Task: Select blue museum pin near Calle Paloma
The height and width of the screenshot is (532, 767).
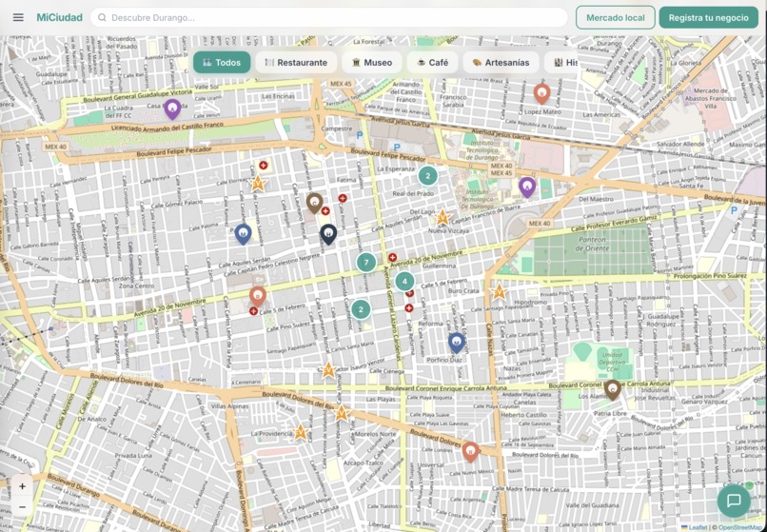Action: pyautogui.click(x=243, y=234)
